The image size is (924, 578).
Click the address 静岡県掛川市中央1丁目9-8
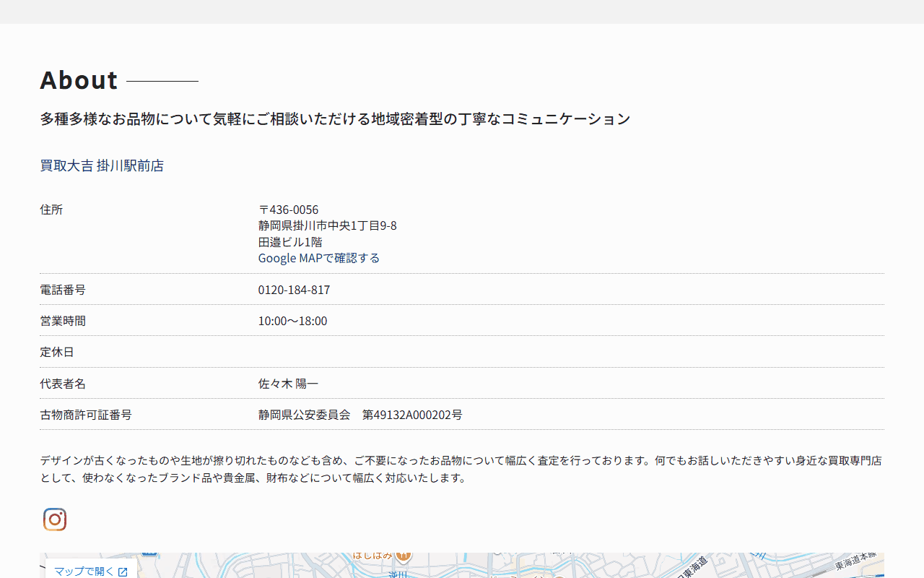click(x=327, y=225)
